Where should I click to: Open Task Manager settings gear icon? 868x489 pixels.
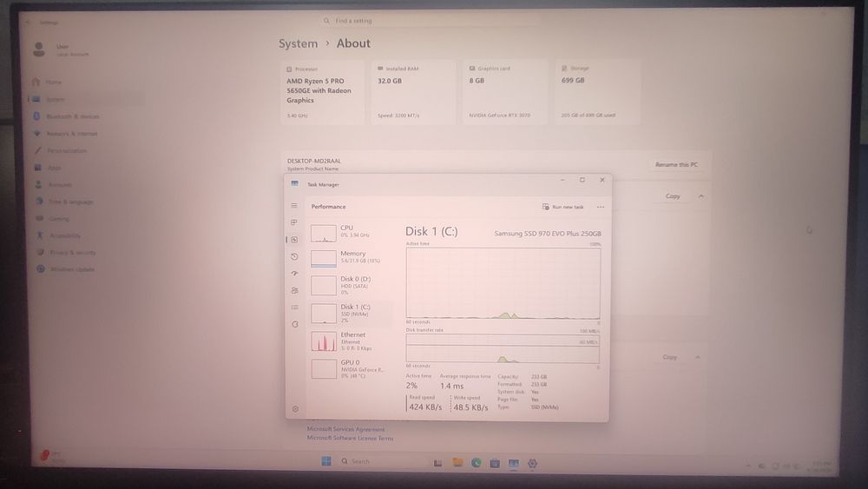(295, 409)
